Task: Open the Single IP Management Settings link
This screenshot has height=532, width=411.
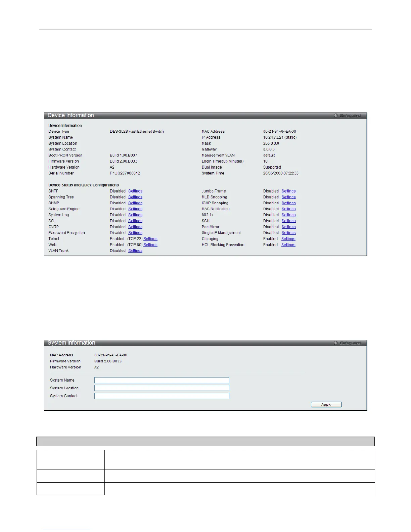Action: point(289,233)
